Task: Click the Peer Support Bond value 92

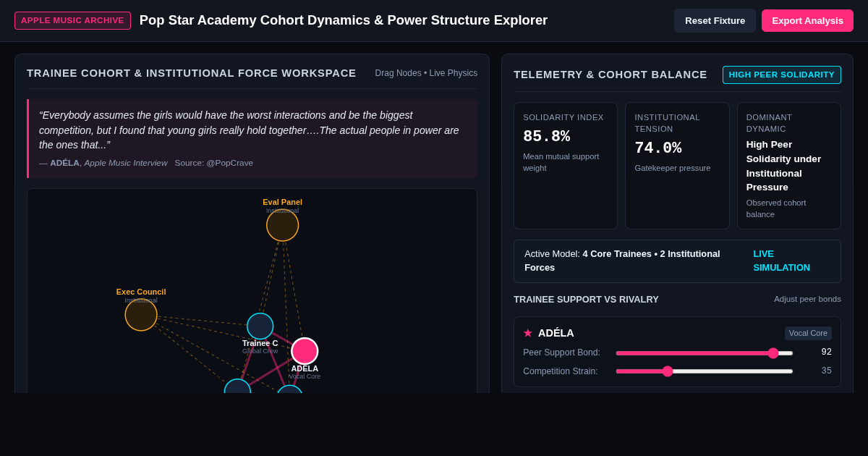Action: [x=827, y=352]
